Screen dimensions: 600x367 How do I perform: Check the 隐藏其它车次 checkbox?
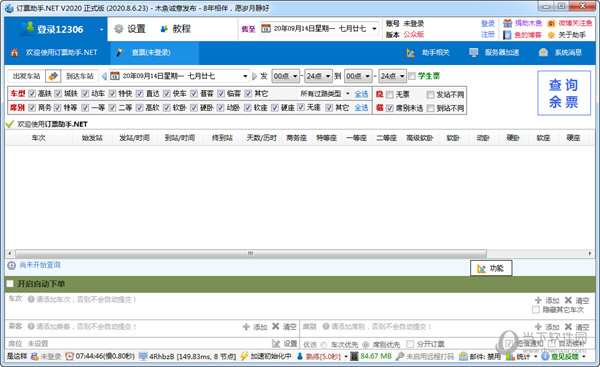(x=536, y=309)
